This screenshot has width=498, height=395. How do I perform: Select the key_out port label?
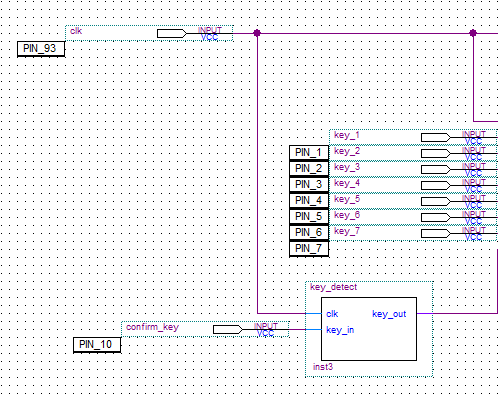tap(389, 314)
